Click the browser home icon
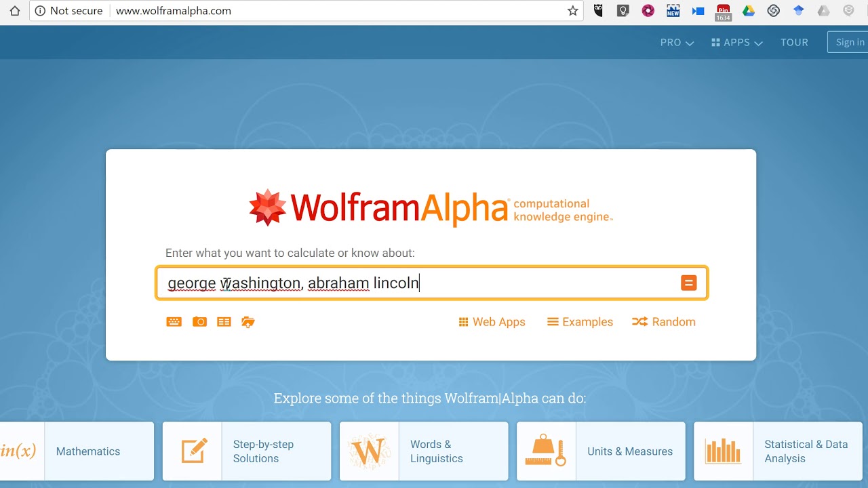 click(x=15, y=11)
